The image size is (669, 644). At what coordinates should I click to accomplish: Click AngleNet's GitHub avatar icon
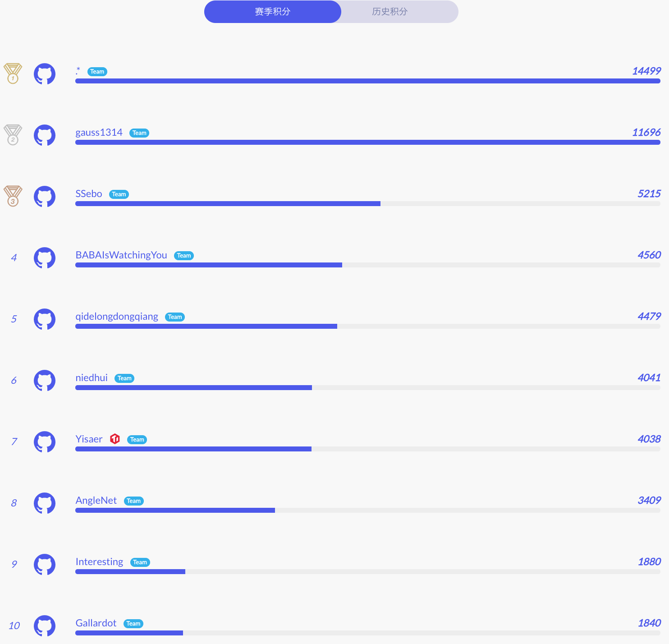tap(45, 503)
